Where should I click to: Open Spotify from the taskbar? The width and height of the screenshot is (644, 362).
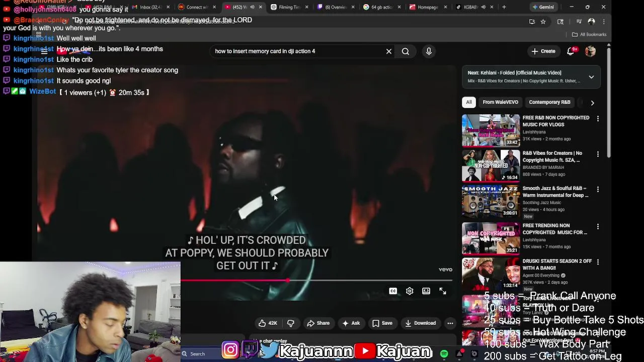pos(444,354)
